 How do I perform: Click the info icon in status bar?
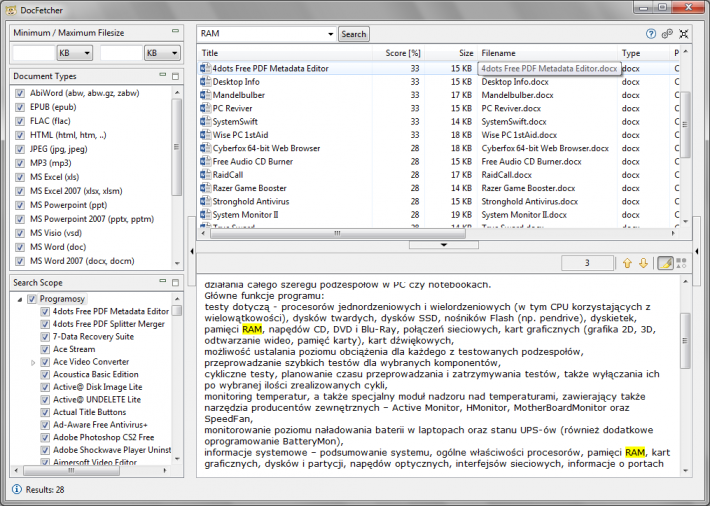click(17, 489)
